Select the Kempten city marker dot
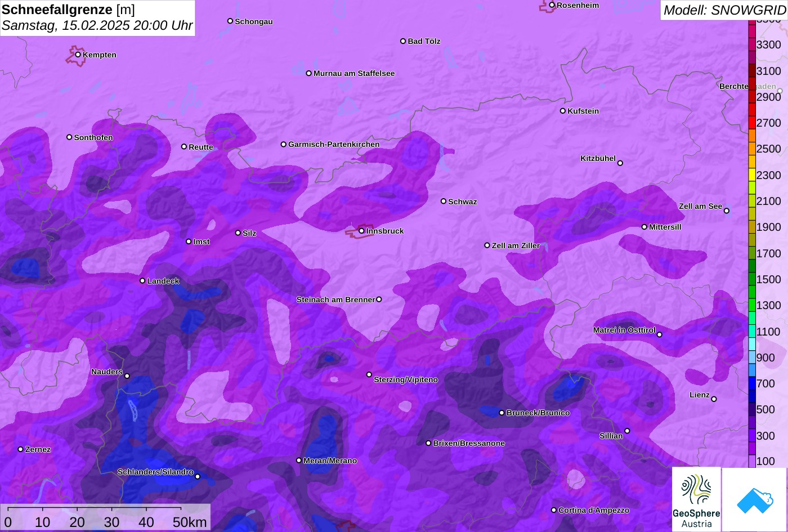 78,55
